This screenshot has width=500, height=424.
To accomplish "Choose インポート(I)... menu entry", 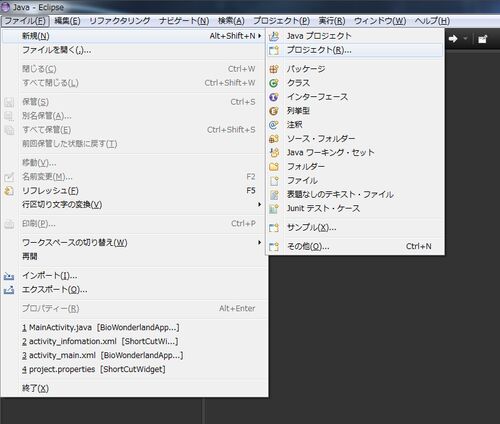I will (x=133, y=276).
